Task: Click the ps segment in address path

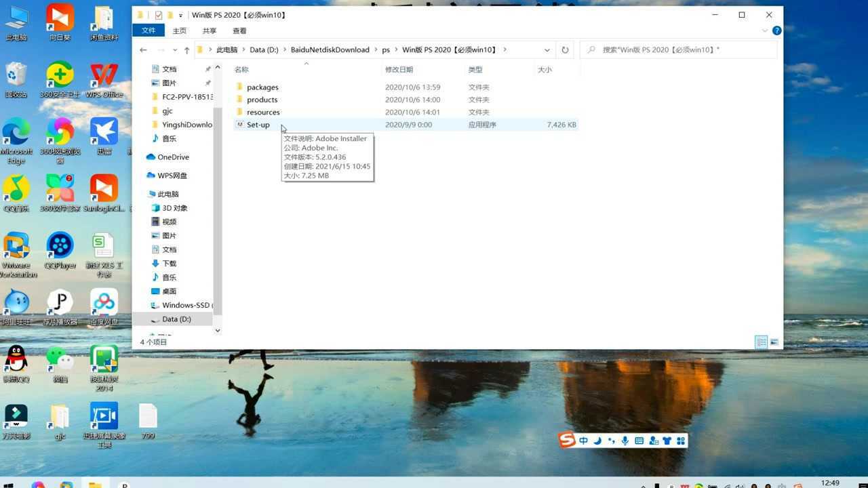Action: tap(386, 49)
